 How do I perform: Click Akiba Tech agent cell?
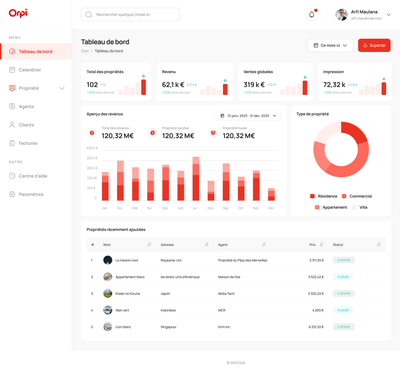(226, 294)
